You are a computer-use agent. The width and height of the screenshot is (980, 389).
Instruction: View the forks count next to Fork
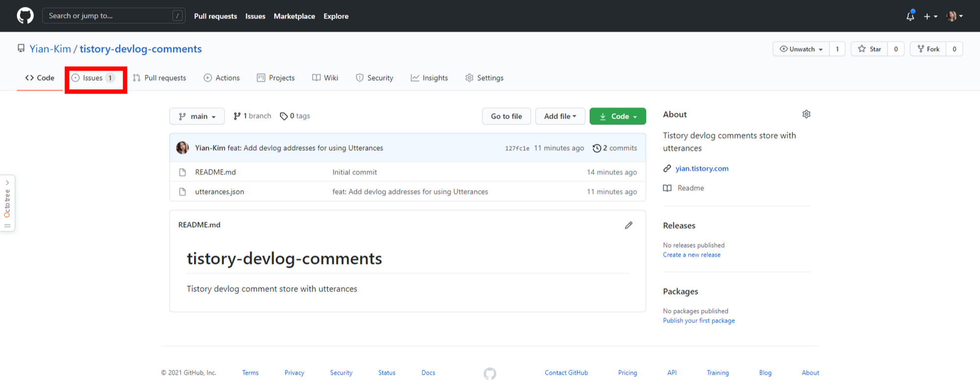pyautogui.click(x=954, y=49)
